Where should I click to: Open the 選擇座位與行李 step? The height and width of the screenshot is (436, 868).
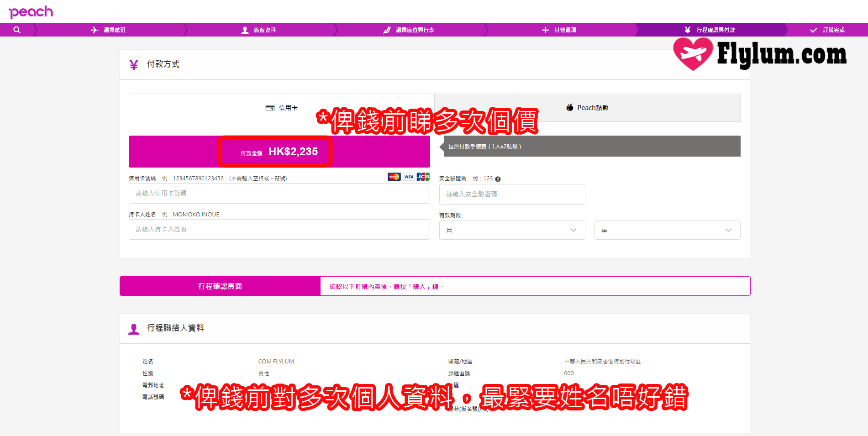click(x=409, y=30)
